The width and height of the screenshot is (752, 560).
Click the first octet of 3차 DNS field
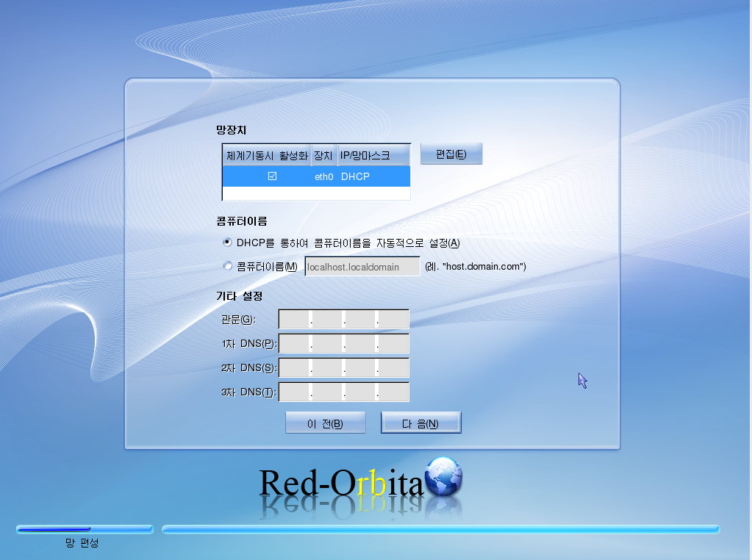295,392
